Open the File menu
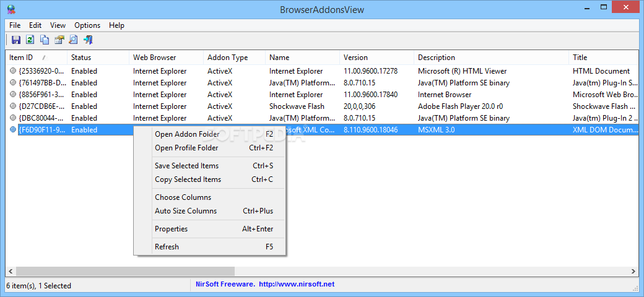 click(x=15, y=25)
